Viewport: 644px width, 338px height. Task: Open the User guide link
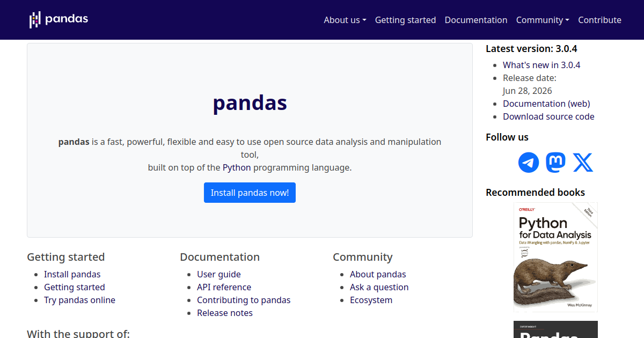tap(219, 274)
